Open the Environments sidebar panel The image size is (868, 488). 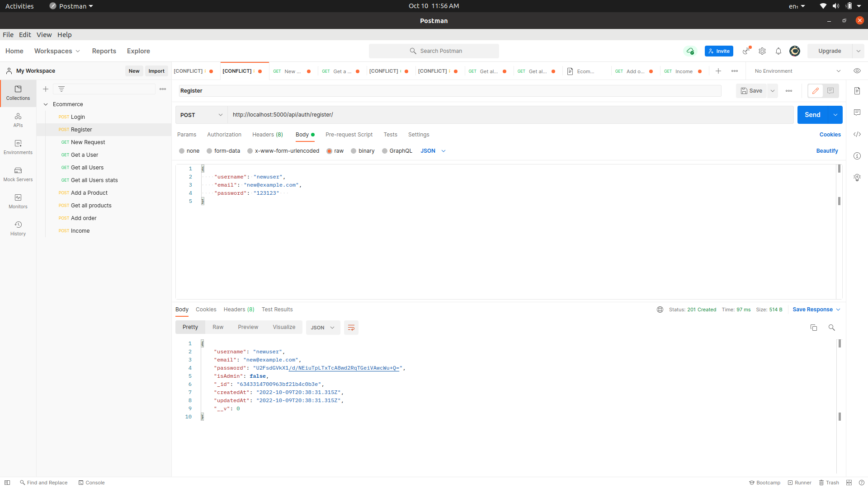(18, 147)
